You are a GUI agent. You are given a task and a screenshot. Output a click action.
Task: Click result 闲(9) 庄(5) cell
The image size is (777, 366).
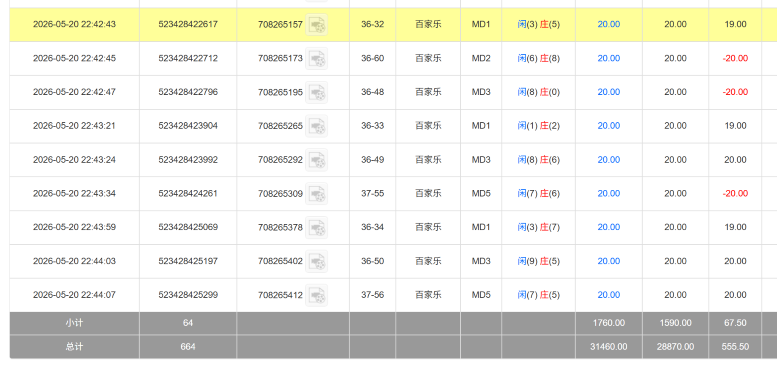tap(539, 261)
